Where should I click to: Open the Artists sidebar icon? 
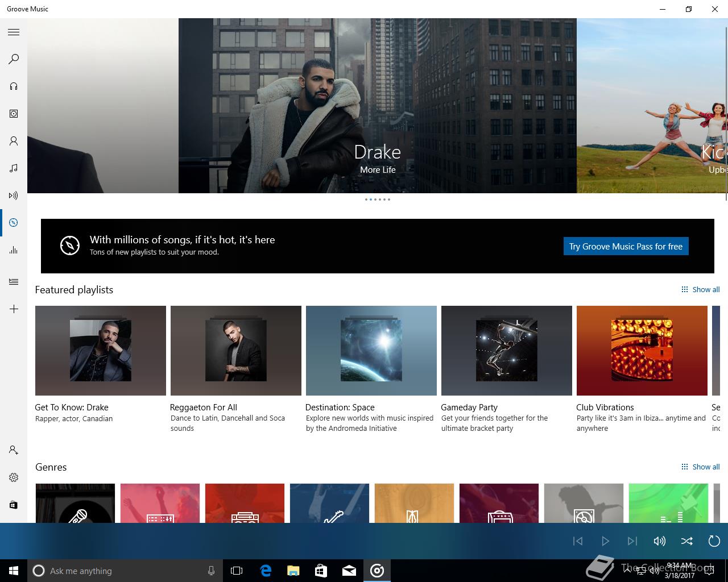tap(14, 141)
